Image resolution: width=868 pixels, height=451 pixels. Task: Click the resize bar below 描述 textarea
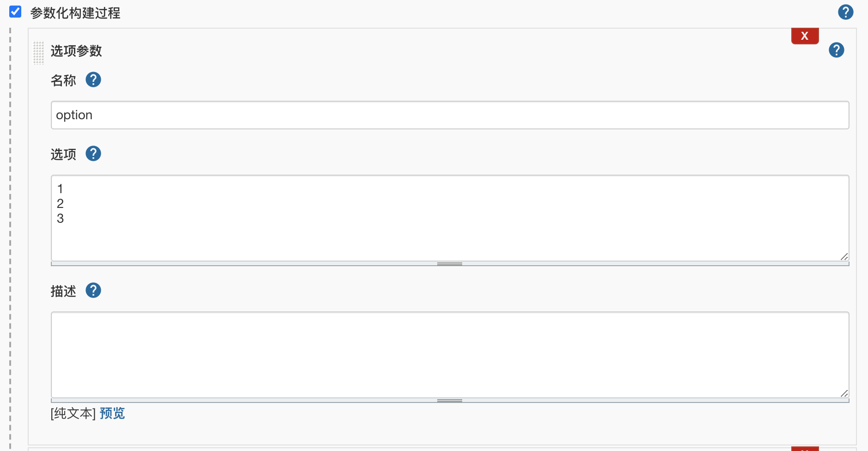[x=450, y=401]
